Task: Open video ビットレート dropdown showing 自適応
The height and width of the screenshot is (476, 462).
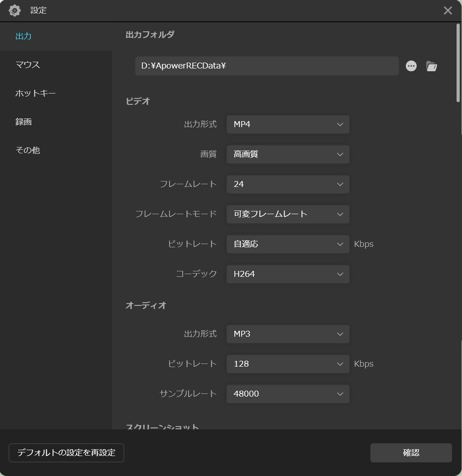Action: pos(288,244)
